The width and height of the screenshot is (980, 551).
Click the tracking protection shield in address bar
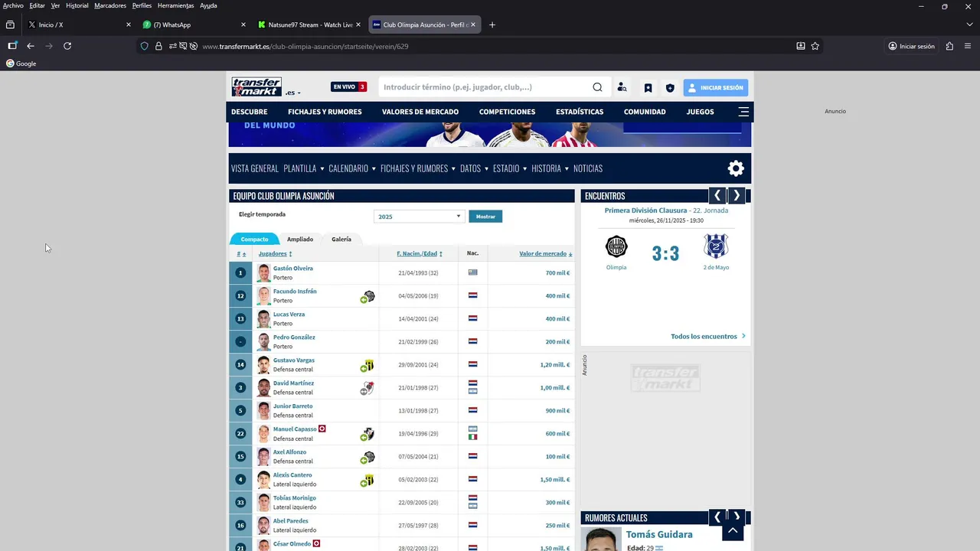[144, 46]
